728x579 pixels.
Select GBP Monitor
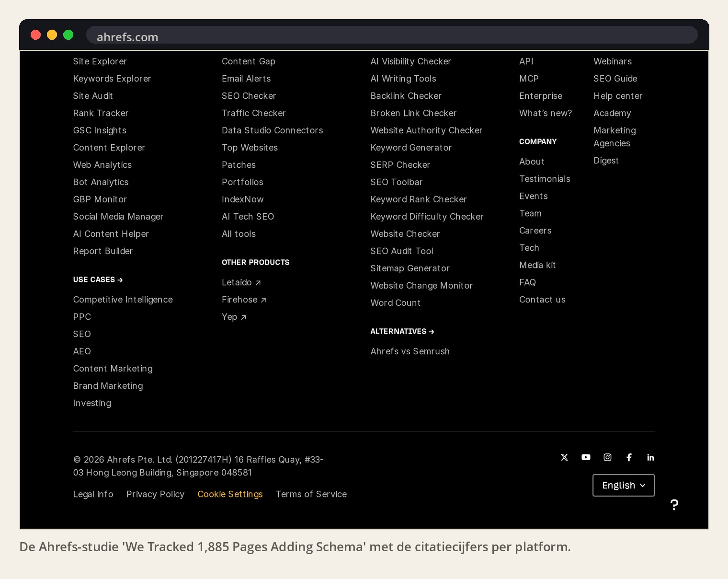100,199
